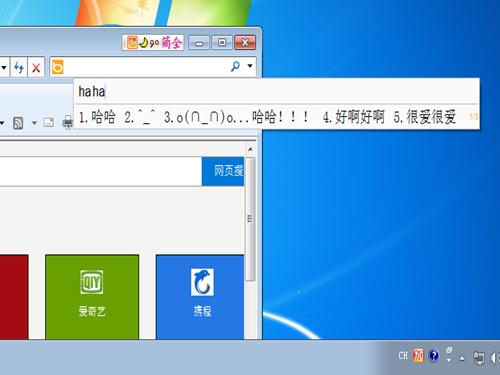Image resolution: width=500 pixels, height=375 pixels.
Task: Click the banana icon on IME status bar
Action: [143, 43]
